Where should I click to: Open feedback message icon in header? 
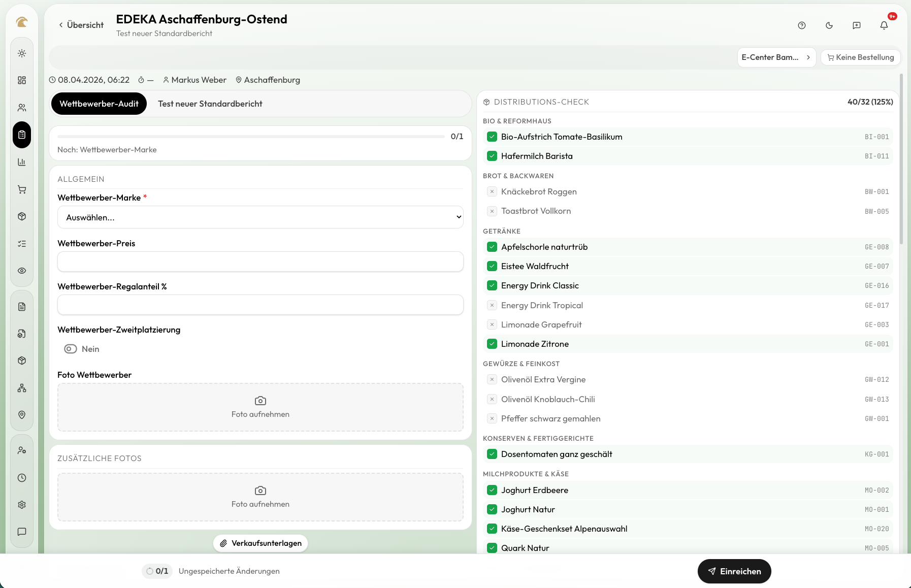(x=857, y=25)
